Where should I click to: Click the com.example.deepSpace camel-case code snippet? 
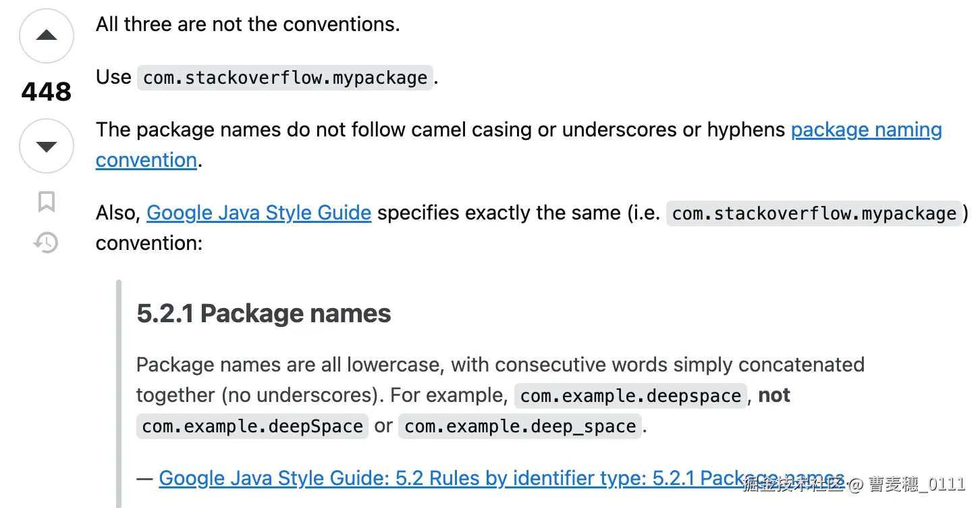(x=252, y=427)
